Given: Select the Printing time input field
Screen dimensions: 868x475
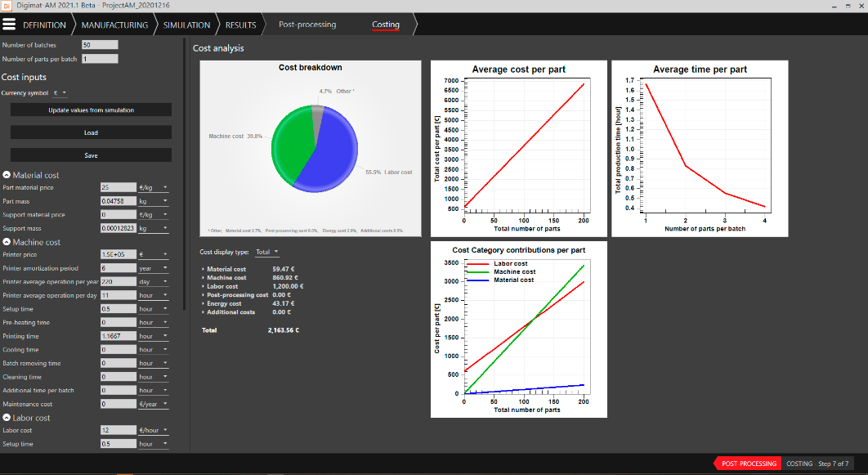Looking at the screenshot, I should point(118,336).
